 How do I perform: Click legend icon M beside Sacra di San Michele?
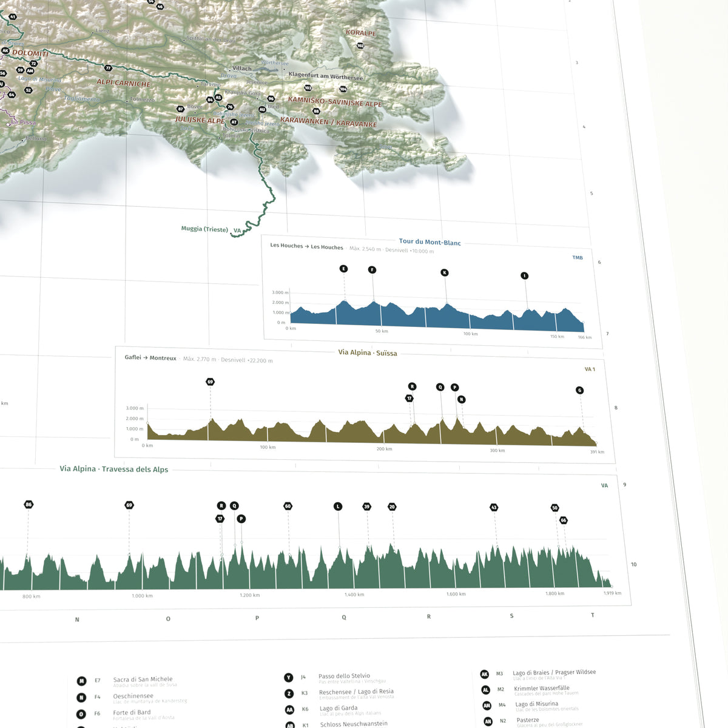point(81,681)
